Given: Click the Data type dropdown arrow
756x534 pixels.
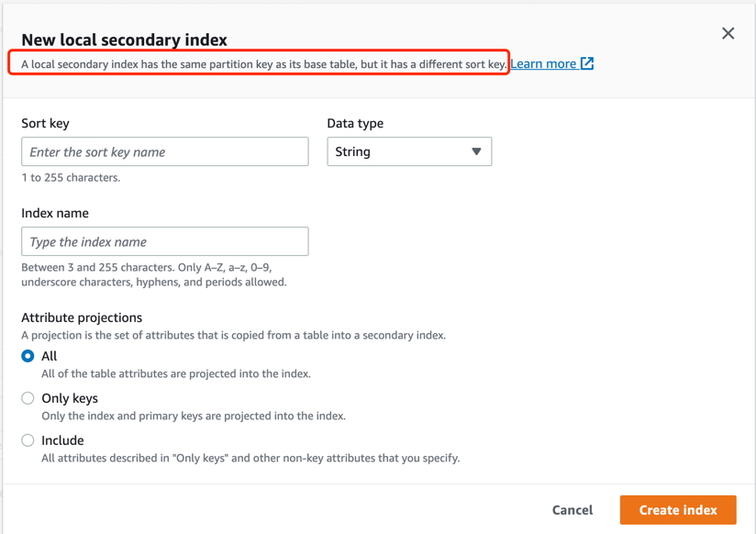Looking at the screenshot, I should click(476, 151).
